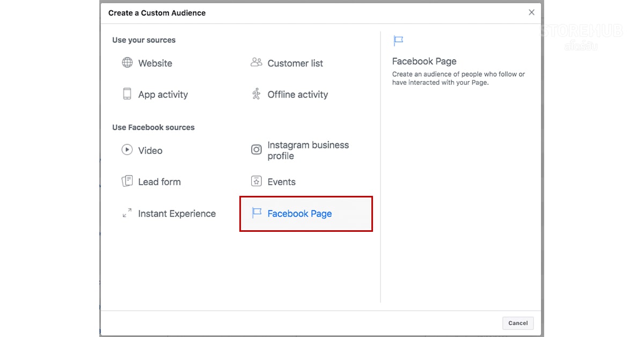This screenshot has height=337, width=644.
Task: Click the Instagram camera icon
Action: pos(257,150)
